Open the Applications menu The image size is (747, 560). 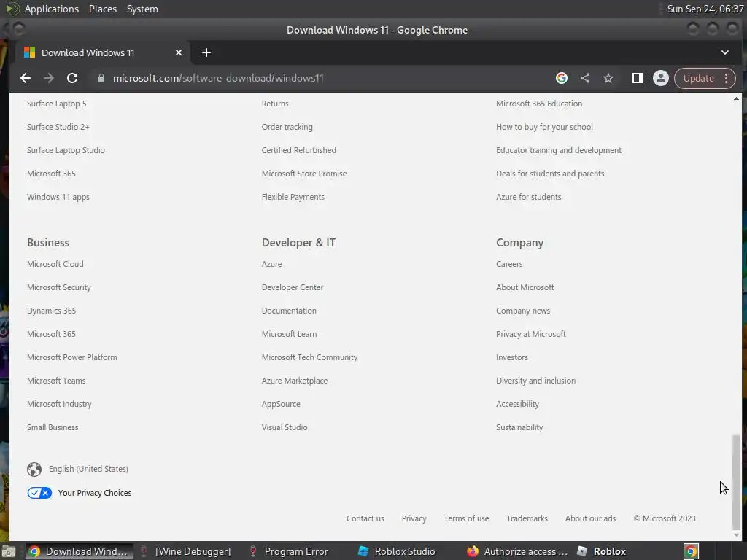coord(52,9)
